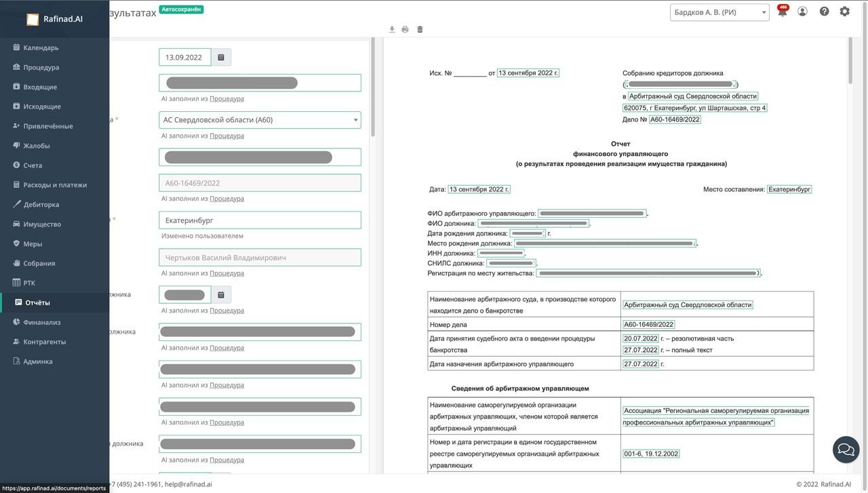The height and width of the screenshot is (493, 868).
Task: Click the Екатеринбург input field
Action: [x=260, y=220]
